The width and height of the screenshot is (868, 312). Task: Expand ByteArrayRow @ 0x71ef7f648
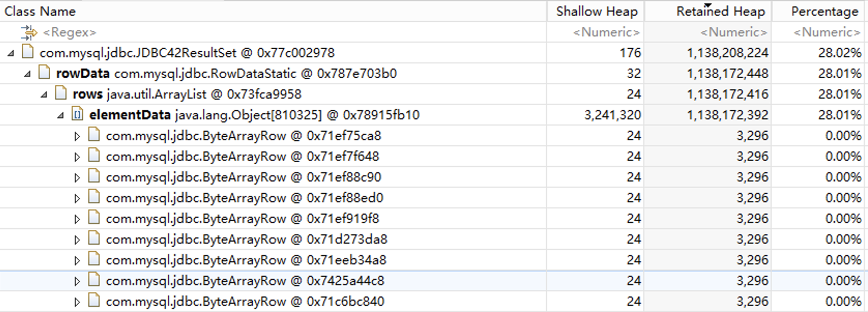(77, 157)
